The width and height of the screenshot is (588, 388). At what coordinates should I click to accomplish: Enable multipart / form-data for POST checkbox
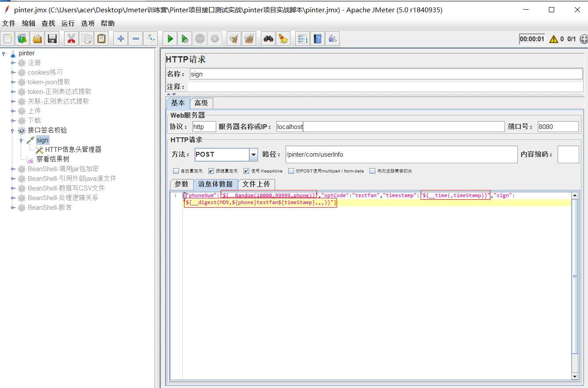[x=291, y=171]
